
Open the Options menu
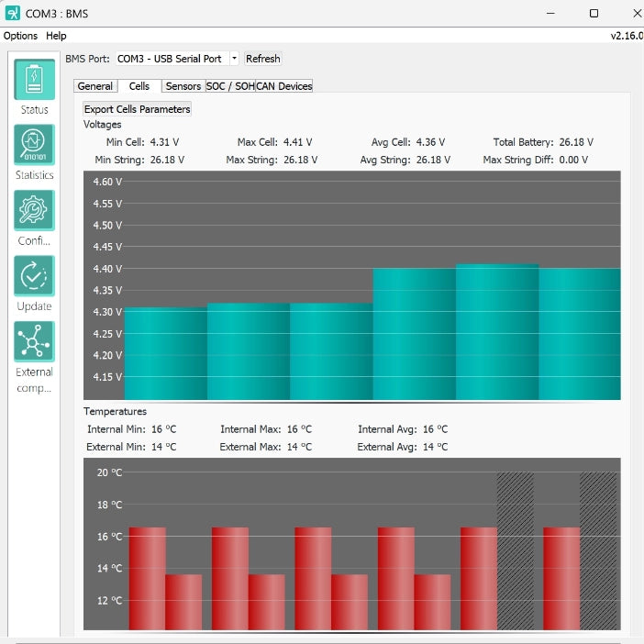pos(20,36)
